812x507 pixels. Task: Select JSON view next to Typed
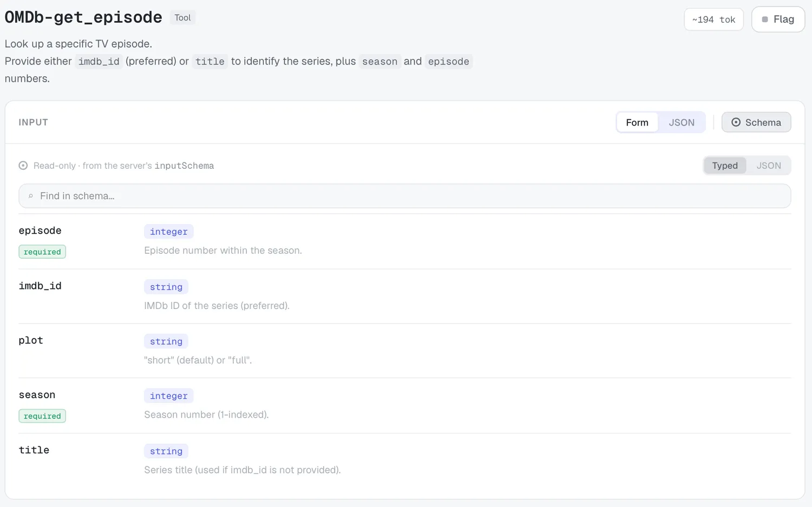tap(769, 166)
